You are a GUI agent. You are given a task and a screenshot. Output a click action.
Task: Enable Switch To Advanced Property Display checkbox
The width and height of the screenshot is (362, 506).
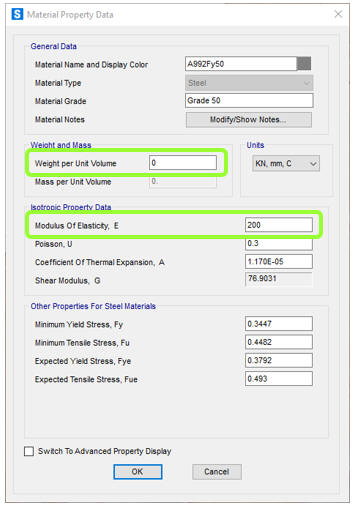click(29, 451)
